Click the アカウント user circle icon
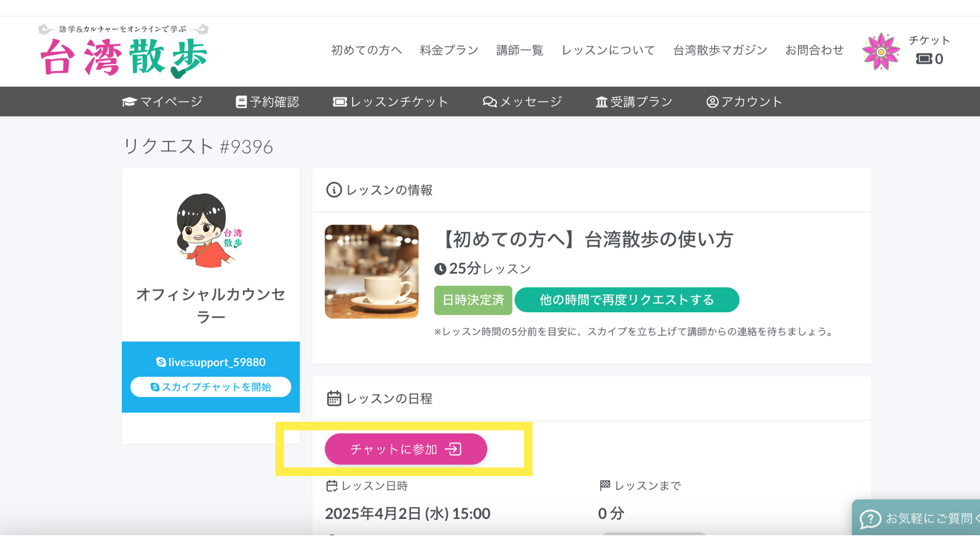980x551 pixels. pyautogui.click(x=712, y=102)
